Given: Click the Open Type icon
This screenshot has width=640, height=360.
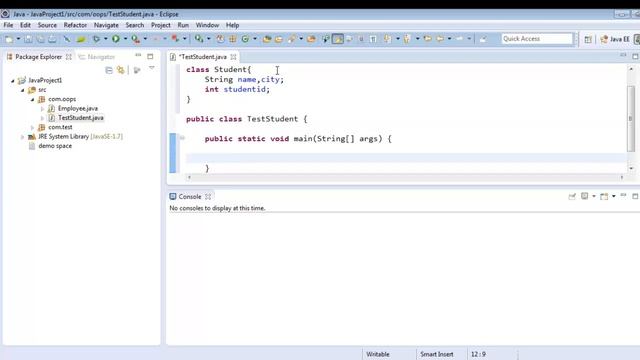Looking at the screenshot, I should [x=267, y=39].
